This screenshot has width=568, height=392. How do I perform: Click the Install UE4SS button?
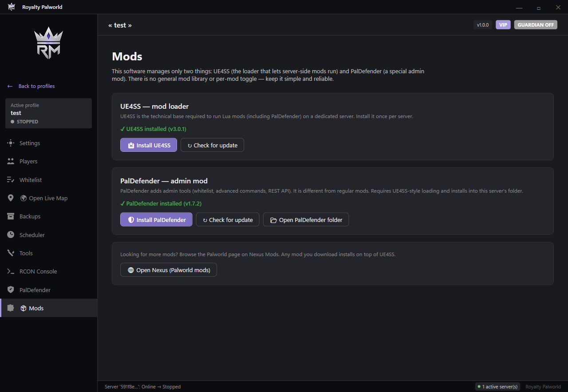click(149, 145)
